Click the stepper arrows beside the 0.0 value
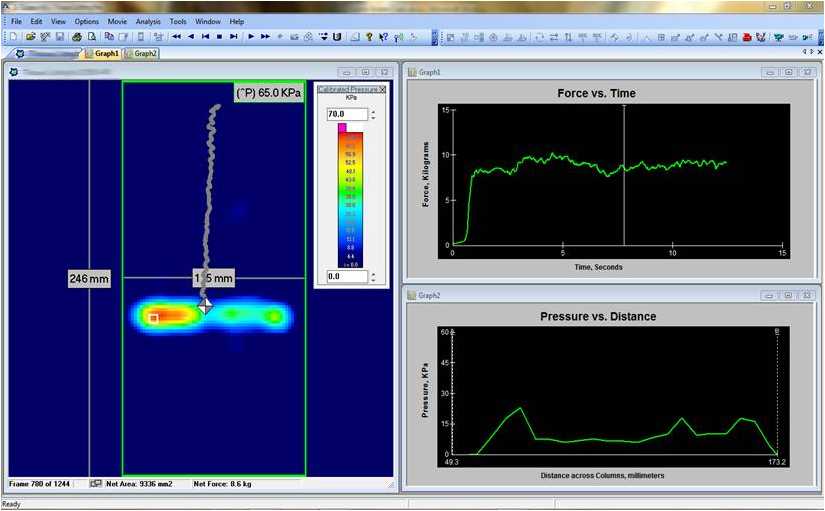Image resolution: width=825 pixels, height=511 pixels. coord(373,276)
